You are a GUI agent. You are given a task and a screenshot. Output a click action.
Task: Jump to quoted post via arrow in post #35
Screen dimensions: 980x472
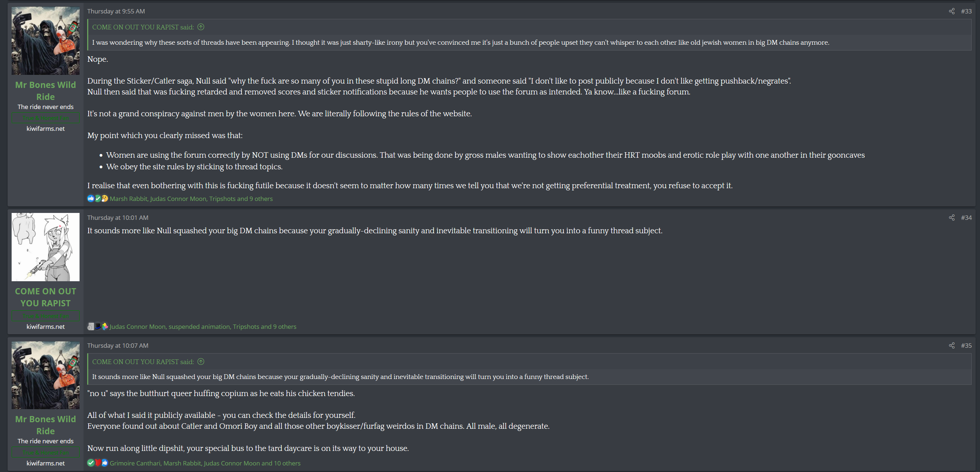pos(201,362)
